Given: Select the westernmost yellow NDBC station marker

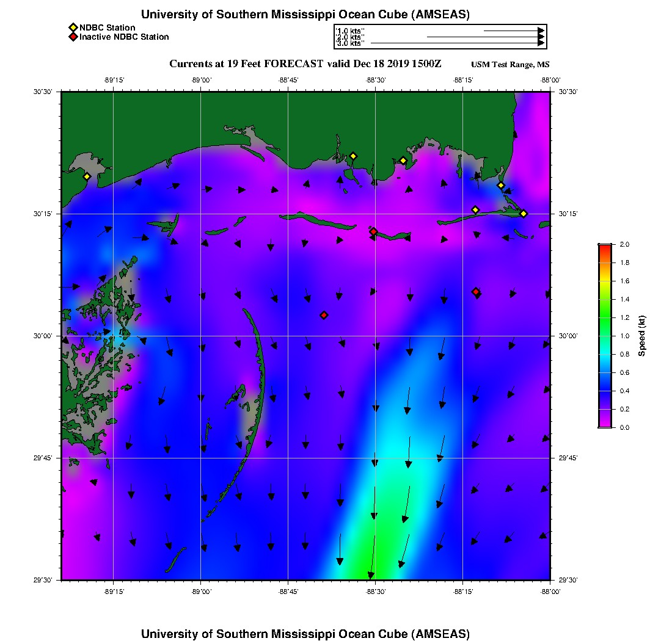Looking at the screenshot, I should (87, 176).
